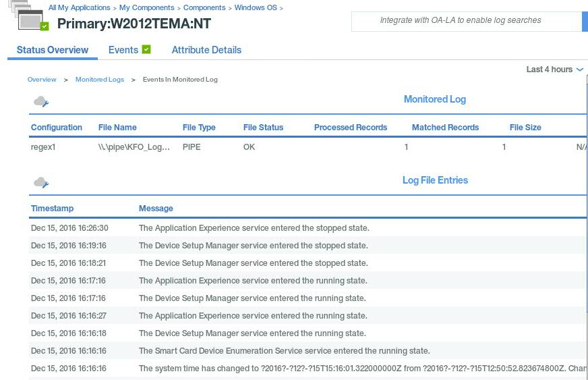This screenshot has width=588, height=380.
Task: Sort by File Name column header
Action: coord(117,128)
